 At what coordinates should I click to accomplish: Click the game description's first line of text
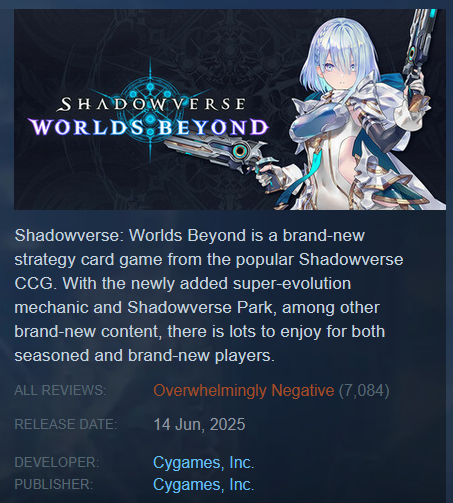pyautogui.click(x=189, y=236)
